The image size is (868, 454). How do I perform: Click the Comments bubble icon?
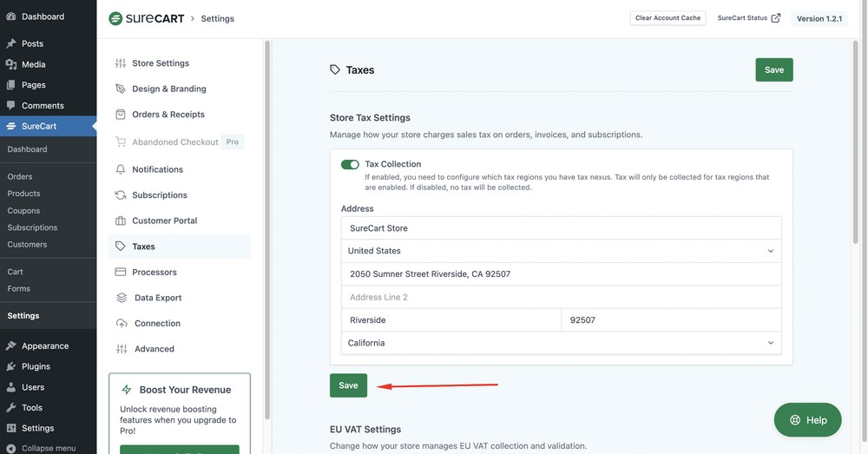point(10,105)
